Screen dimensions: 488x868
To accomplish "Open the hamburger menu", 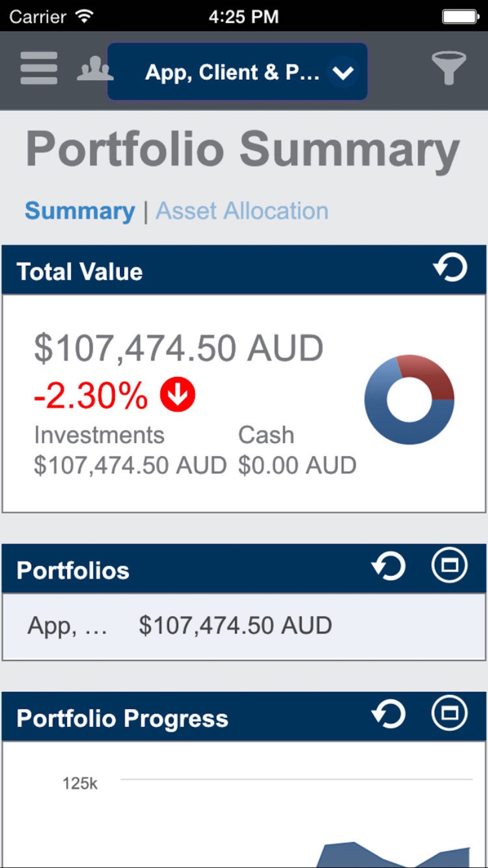I will (x=39, y=68).
